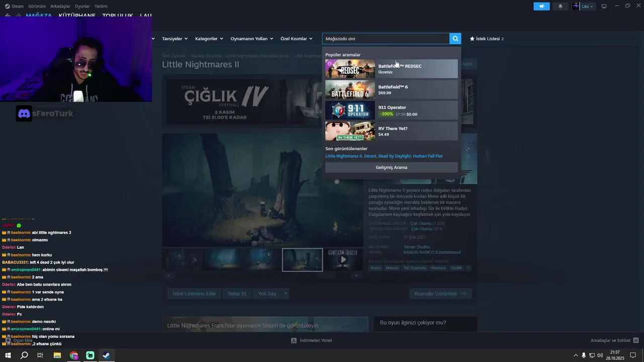
Task: Open Arkadaşlar ve Sohbet friends icon
Action: (636, 340)
